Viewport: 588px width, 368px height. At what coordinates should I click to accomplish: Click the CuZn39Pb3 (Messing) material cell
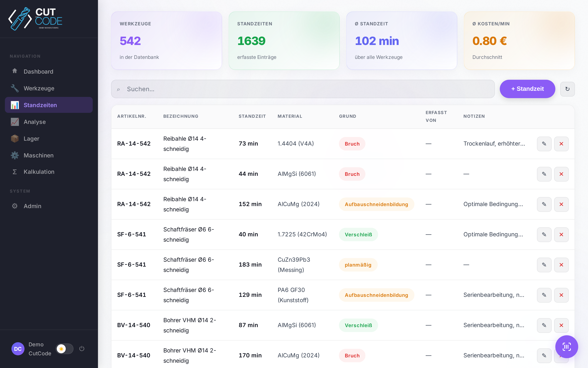(x=294, y=265)
